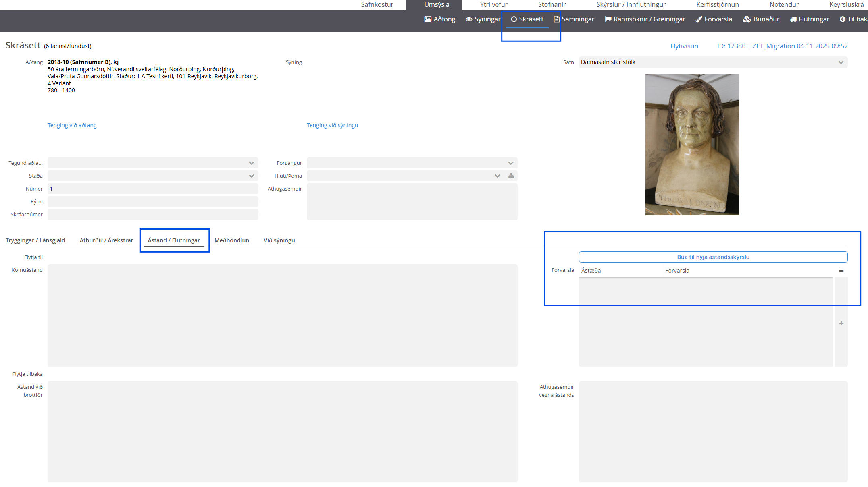Open Rannsóknir / Greiningar flag item
Viewport: 868px width, 487px height.
click(645, 19)
